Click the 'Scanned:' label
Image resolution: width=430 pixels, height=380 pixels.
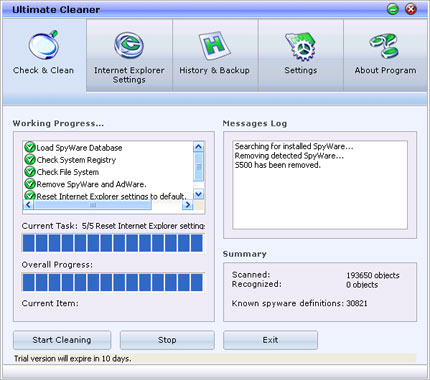pos(251,275)
